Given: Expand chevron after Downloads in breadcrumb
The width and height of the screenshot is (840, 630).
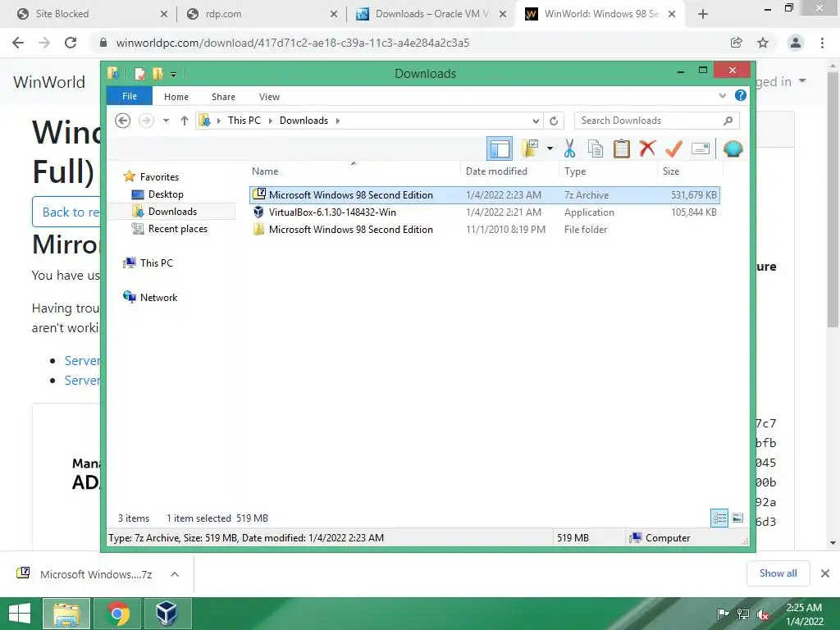Looking at the screenshot, I should pos(337,121).
